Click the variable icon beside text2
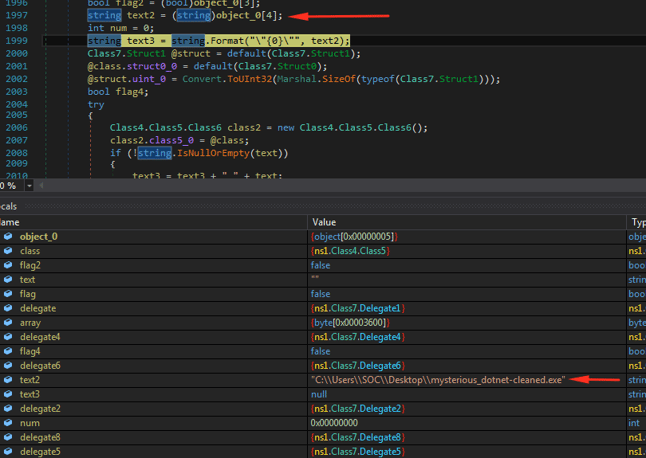 8,380
